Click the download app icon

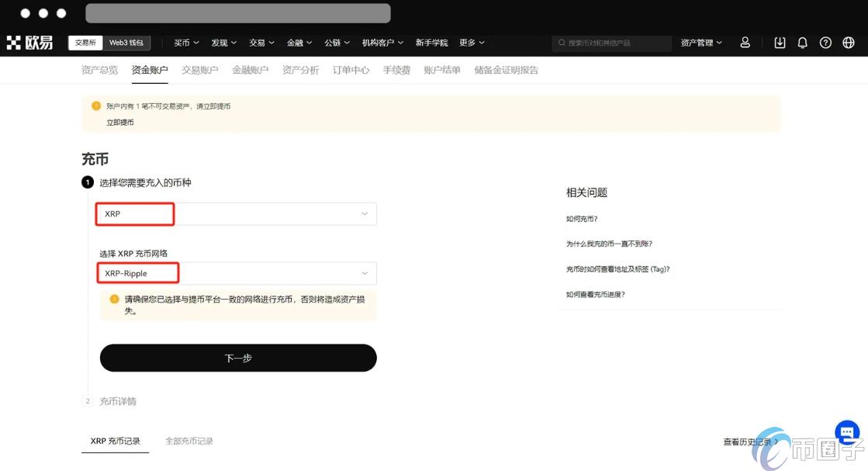[780, 42]
